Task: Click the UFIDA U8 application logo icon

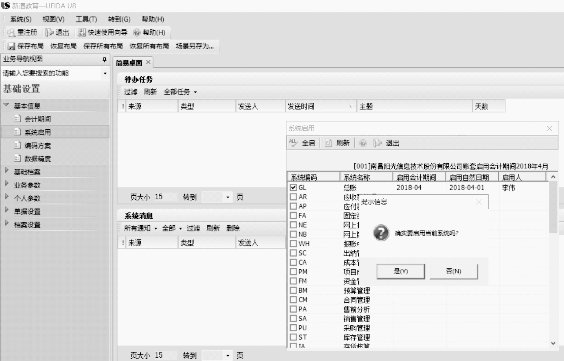Action: (5, 5)
